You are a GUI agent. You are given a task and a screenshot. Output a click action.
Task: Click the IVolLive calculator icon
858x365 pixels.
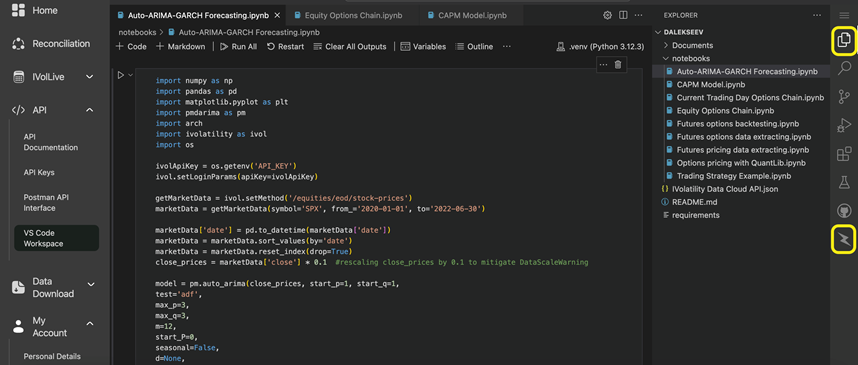[19, 77]
